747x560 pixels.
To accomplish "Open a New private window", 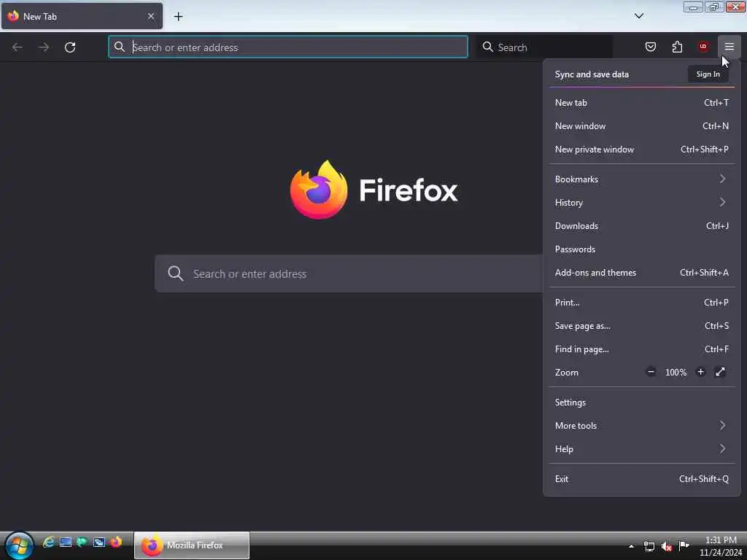I will coord(642,149).
